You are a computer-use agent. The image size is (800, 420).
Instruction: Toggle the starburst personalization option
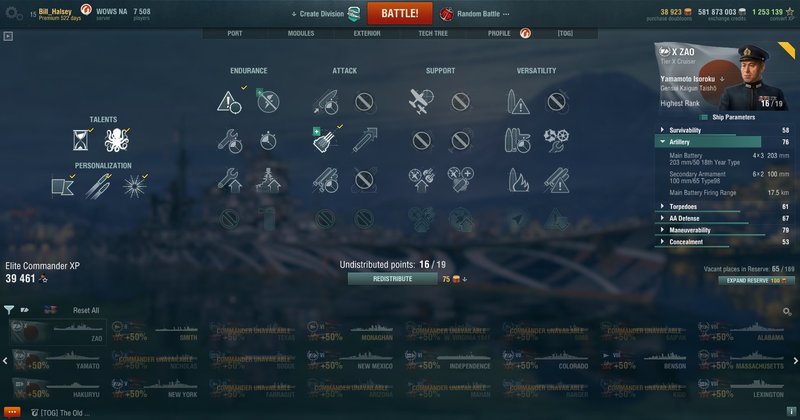point(135,186)
